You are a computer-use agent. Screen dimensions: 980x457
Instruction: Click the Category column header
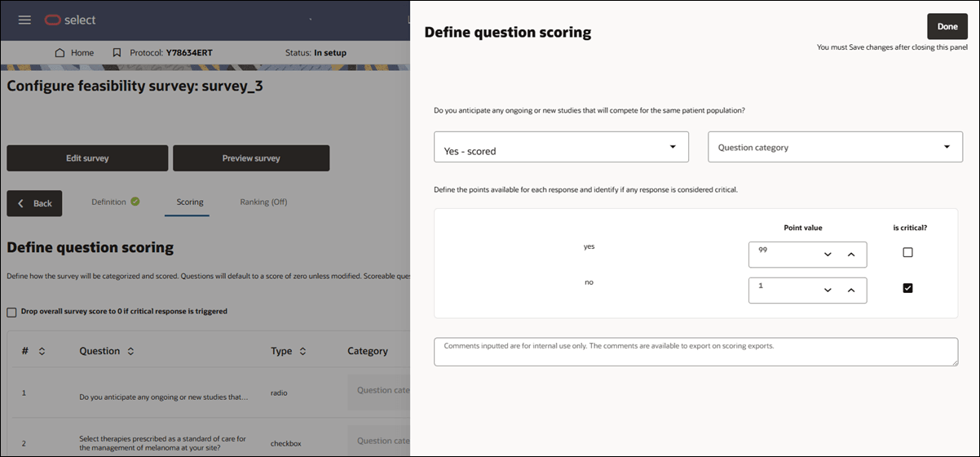pyautogui.click(x=368, y=351)
